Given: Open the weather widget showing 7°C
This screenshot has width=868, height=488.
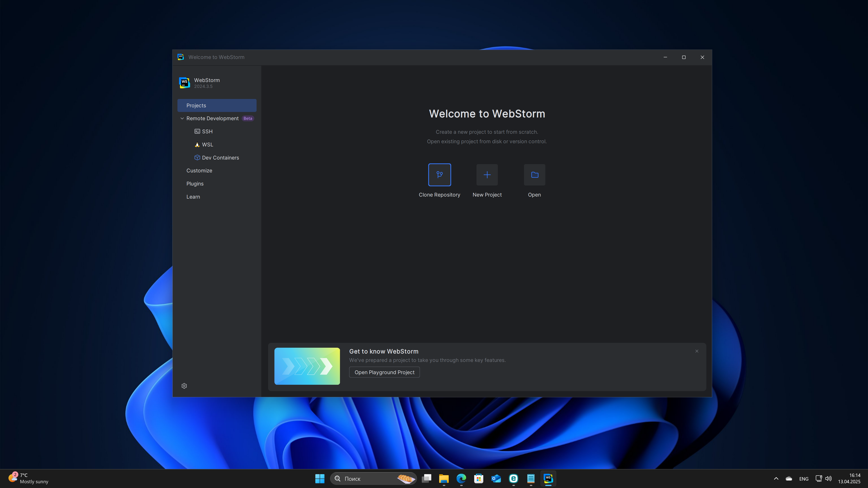Looking at the screenshot, I should click(x=28, y=478).
